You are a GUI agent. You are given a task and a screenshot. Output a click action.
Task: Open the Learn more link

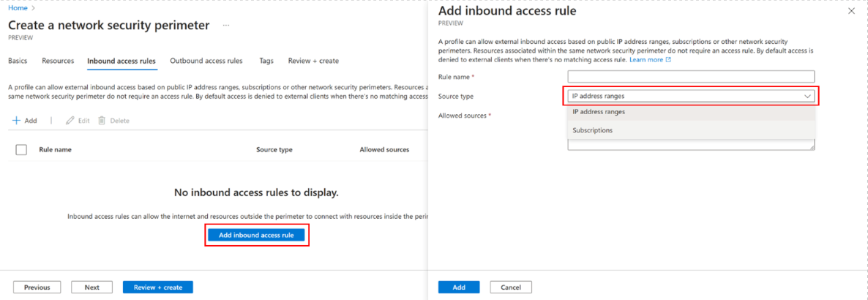coord(646,59)
